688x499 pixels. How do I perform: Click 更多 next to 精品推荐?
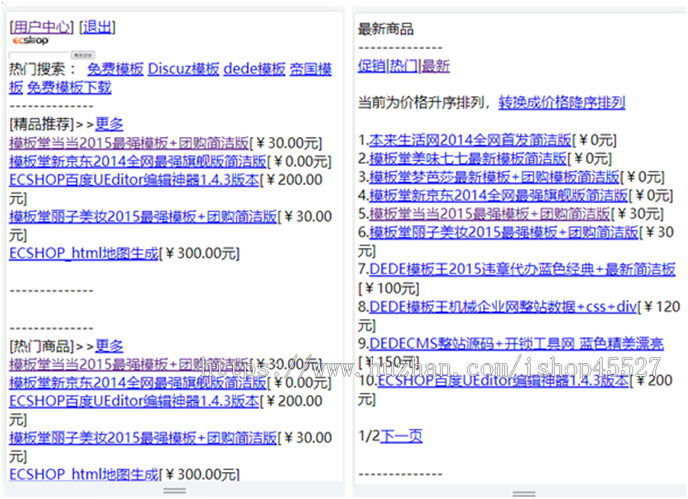tap(109, 124)
